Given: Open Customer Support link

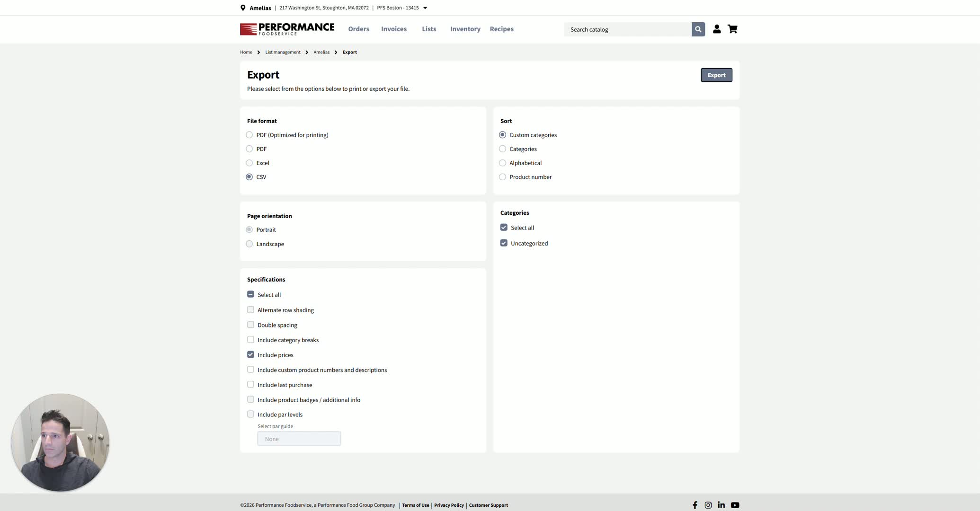Looking at the screenshot, I should [488, 505].
